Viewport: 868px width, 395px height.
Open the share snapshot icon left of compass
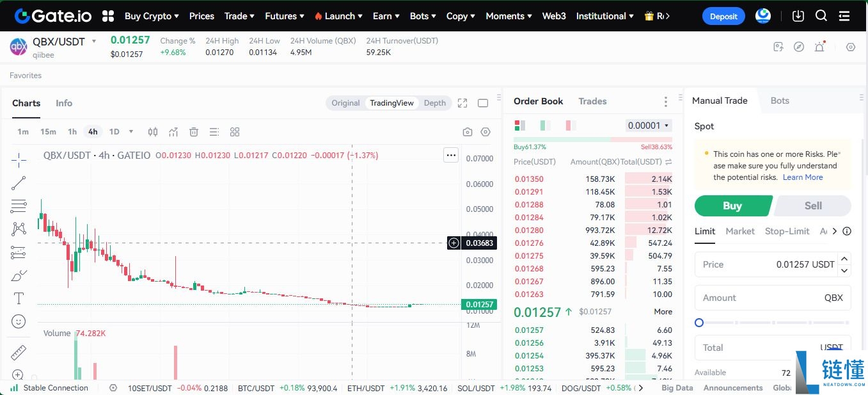point(778,47)
